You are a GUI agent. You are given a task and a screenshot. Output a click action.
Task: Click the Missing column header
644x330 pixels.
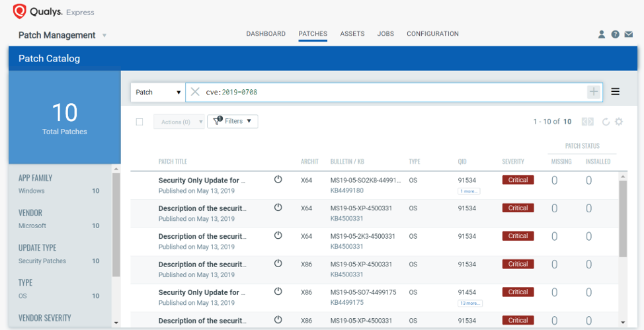[561, 161]
